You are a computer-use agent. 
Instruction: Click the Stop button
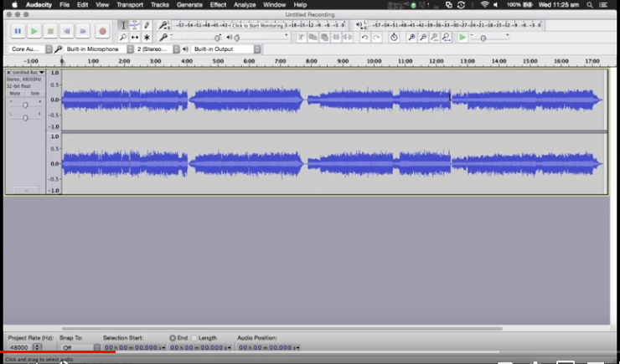pos(50,31)
